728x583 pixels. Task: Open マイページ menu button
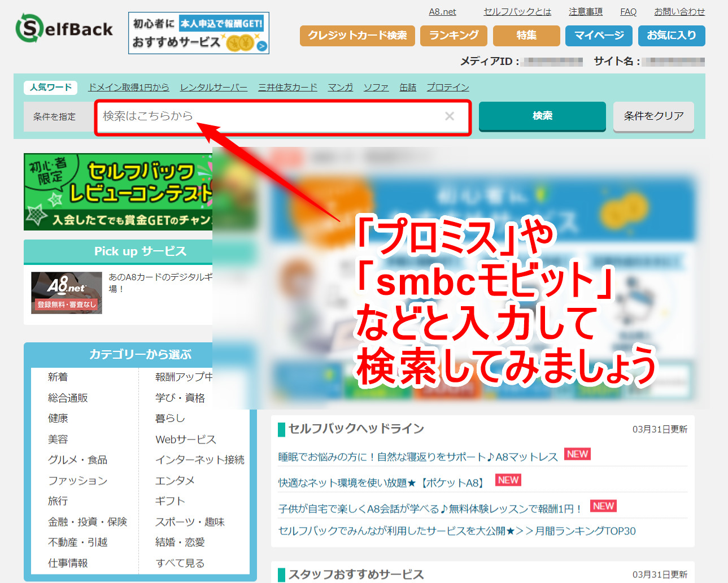599,36
